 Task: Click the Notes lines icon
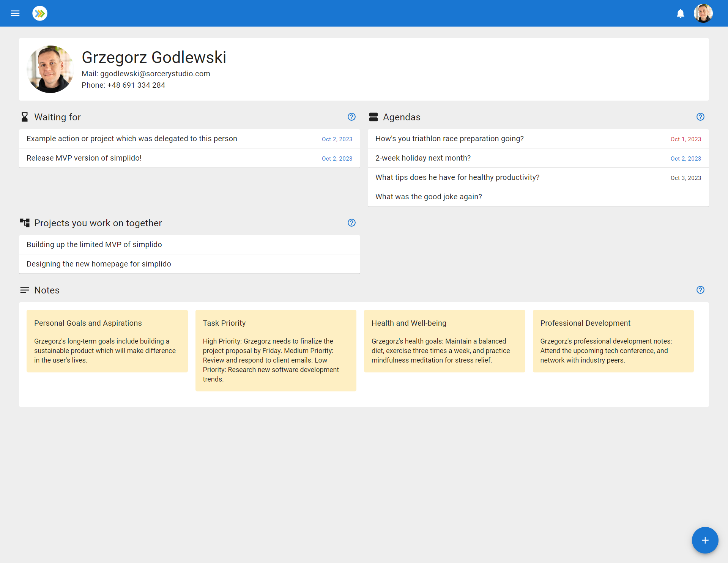point(25,290)
